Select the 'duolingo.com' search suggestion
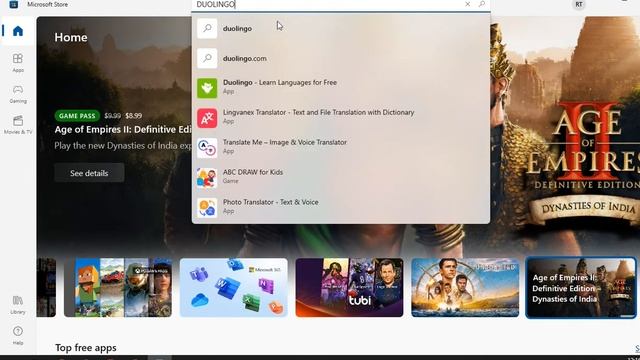Screen dimensions: 640x360 341,58
